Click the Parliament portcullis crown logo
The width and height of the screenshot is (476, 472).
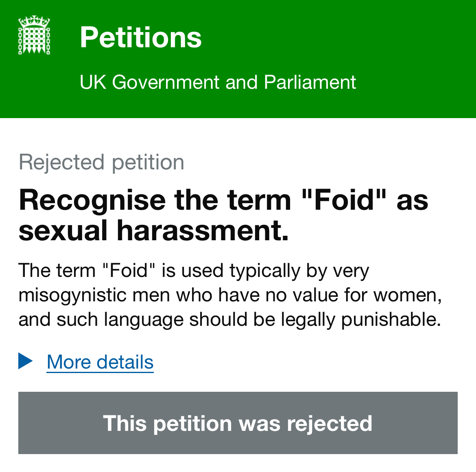[x=34, y=35]
